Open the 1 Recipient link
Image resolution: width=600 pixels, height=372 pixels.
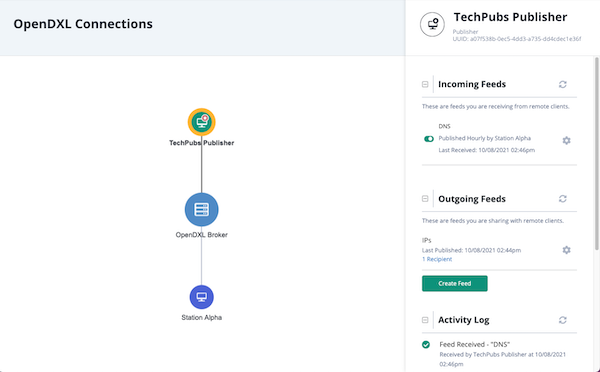[x=437, y=259]
